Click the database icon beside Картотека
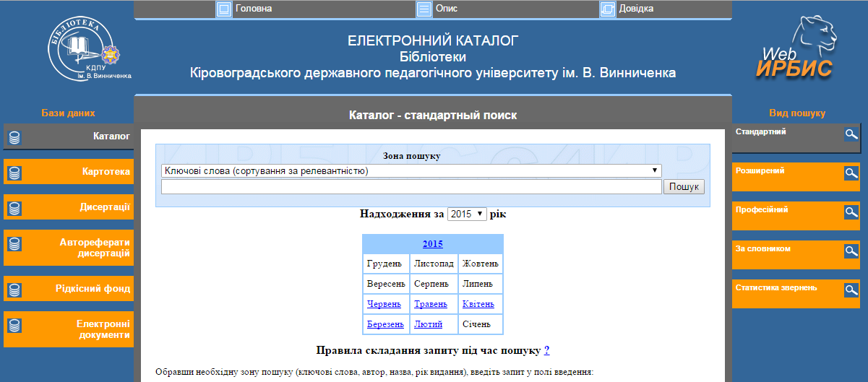This screenshot has width=868, height=382. [14, 173]
